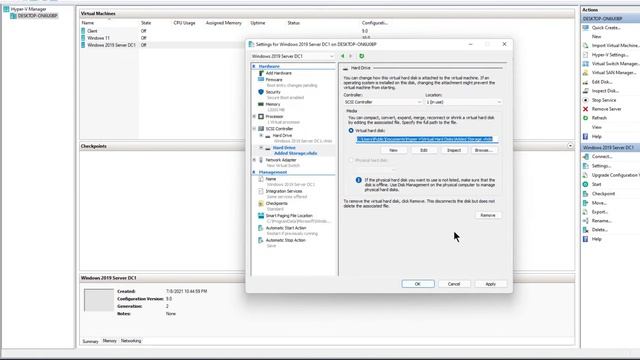Screen dimensions: 640x360
Task: Click the Connect action icon
Action: pyautogui.click(x=586, y=156)
